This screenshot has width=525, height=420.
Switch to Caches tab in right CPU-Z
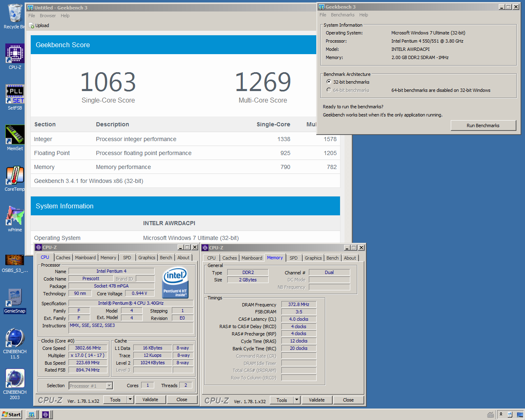(230, 258)
